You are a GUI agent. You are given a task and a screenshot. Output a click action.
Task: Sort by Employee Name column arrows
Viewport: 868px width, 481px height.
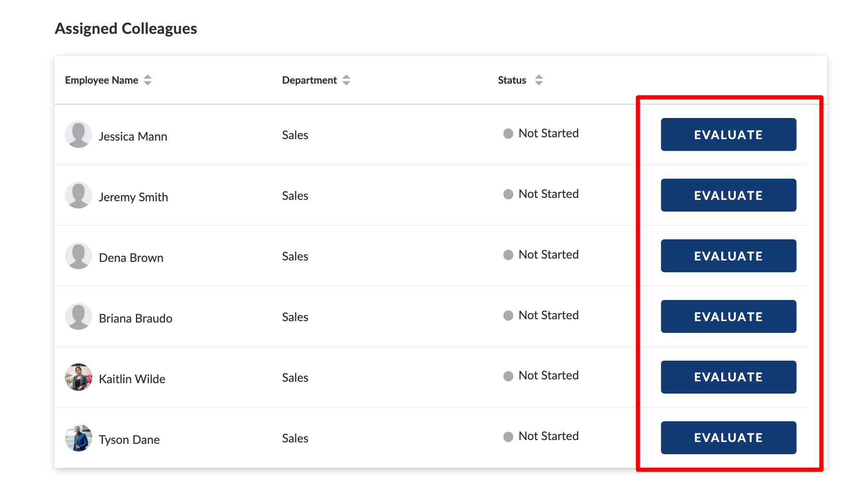point(148,80)
